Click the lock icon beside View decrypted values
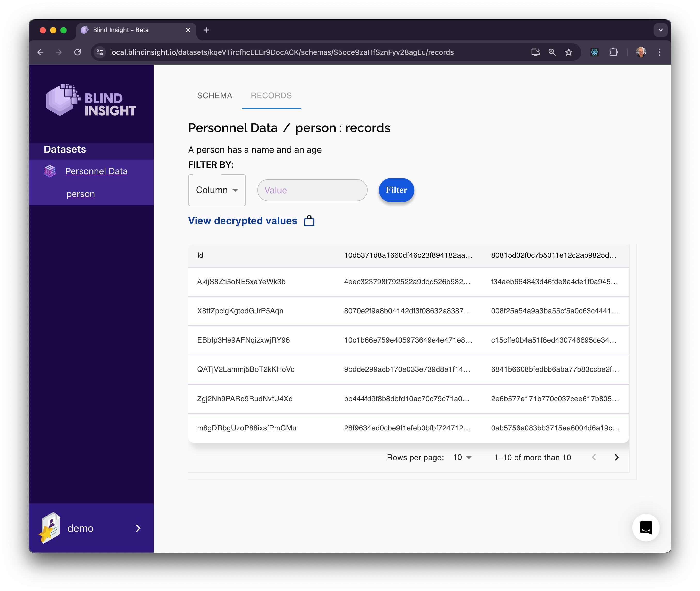 tap(309, 221)
